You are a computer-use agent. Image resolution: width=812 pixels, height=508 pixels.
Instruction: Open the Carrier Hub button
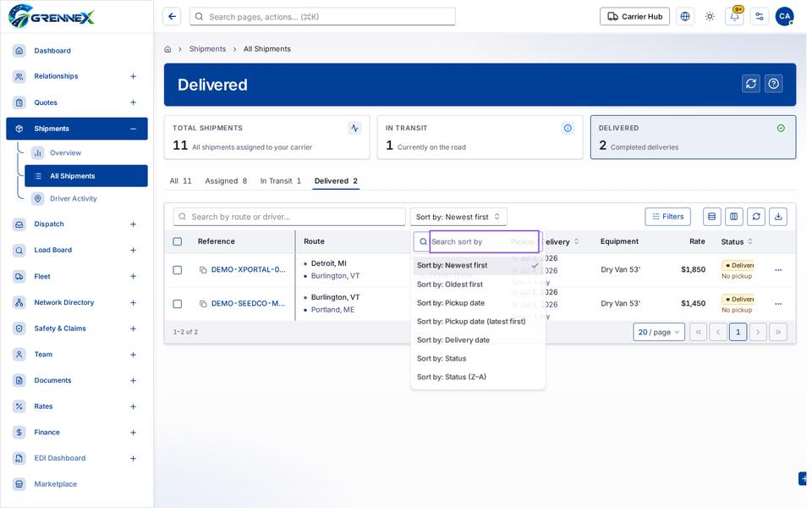(634, 17)
